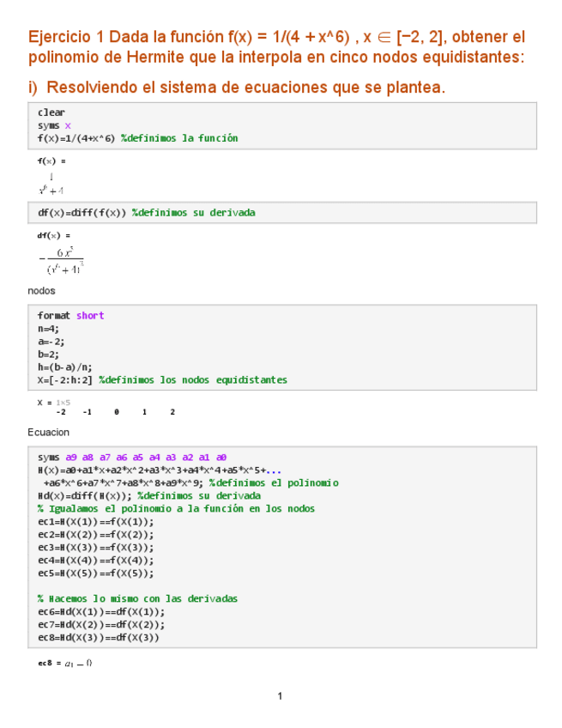Screen dimensions: 562x728
Task: Click the 'Ecuacion' section label
Action: pyautogui.click(x=49, y=432)
